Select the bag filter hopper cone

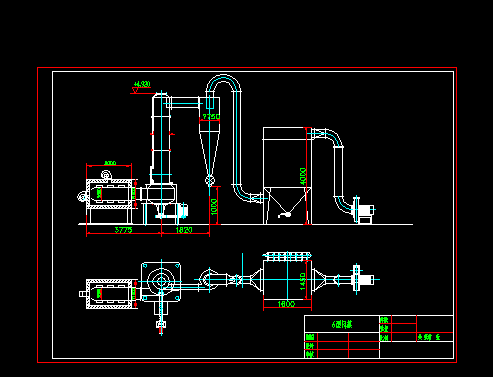click(x=287, y=200)
